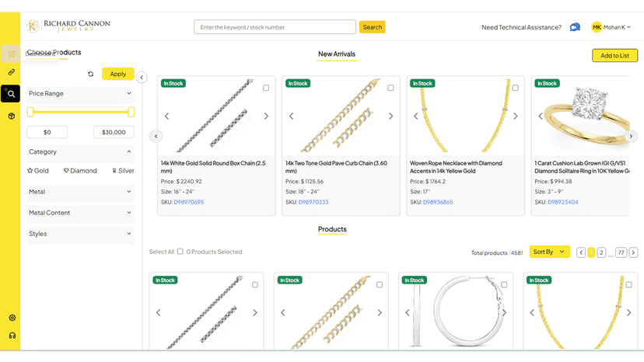Viewport: 644px width, 362px height.
Task: Open the Sort By dropdown
Action: (549, 252)
